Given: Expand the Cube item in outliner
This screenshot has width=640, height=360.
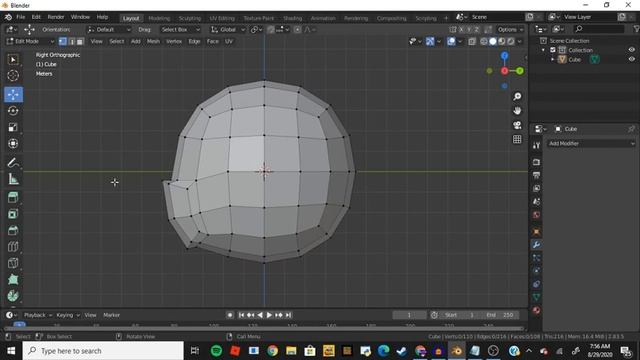Looking at the screenshot, I should click(553, 59).
